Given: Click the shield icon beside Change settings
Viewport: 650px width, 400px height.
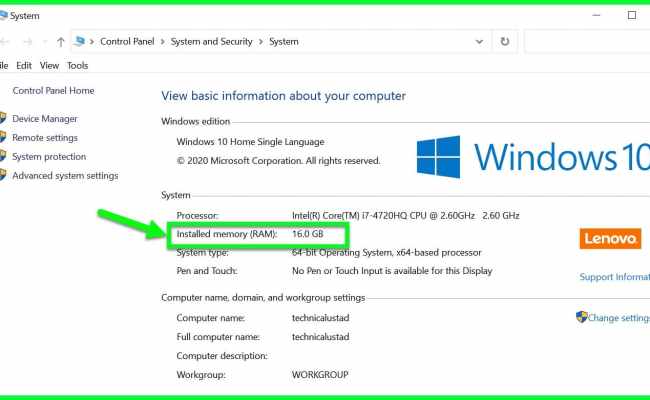Looking at the screenshot, I should pos(582,317).
